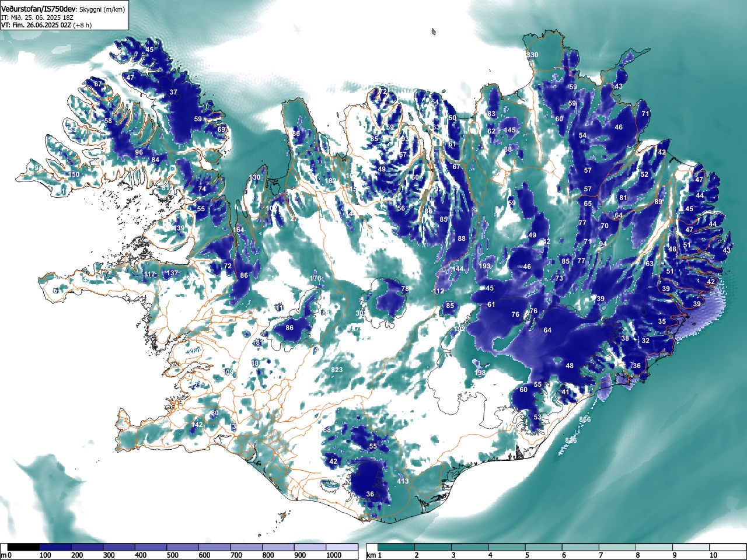Click the 'VT: Fim. 26.06.2025 02Z' line
This screenshot has width=747, height=560.
(x=36, y=25)
